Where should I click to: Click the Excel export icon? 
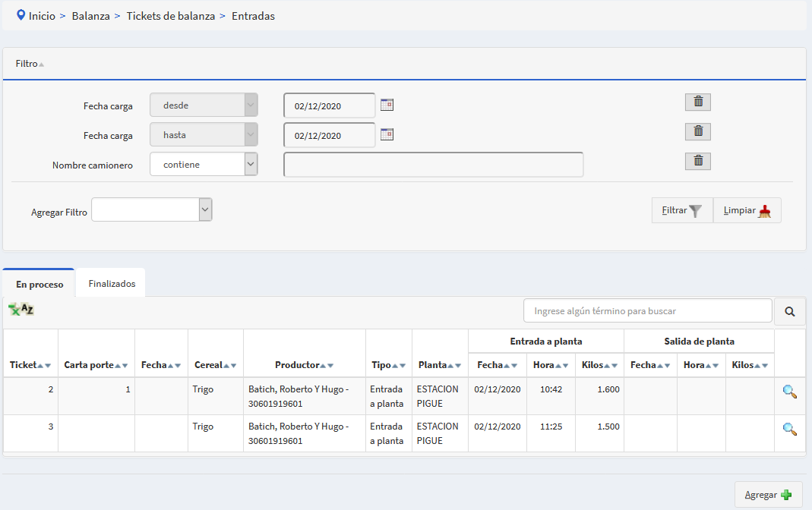(21, 309)
